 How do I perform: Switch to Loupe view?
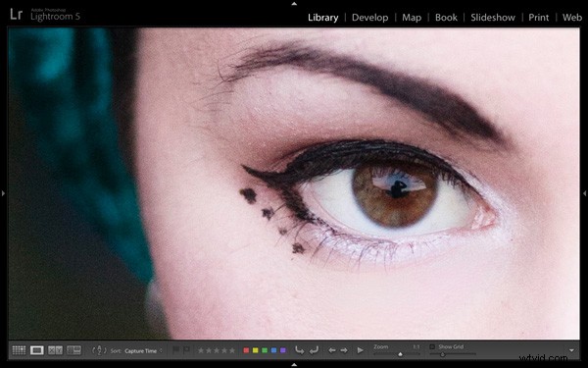coord(37,350)
